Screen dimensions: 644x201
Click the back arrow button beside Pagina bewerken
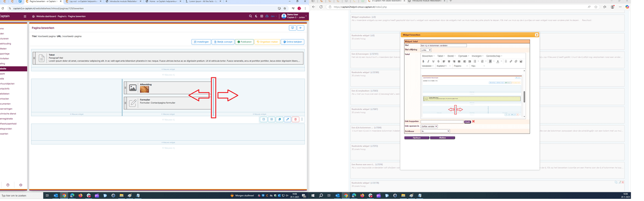click(301, 28)
